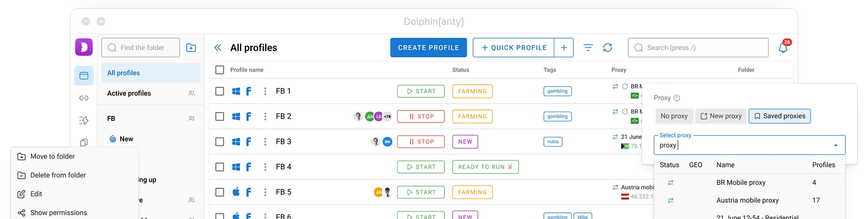This screenshot has width=868, height=219.
Task: Switch to Saved proxies tab
Action: 779,116
